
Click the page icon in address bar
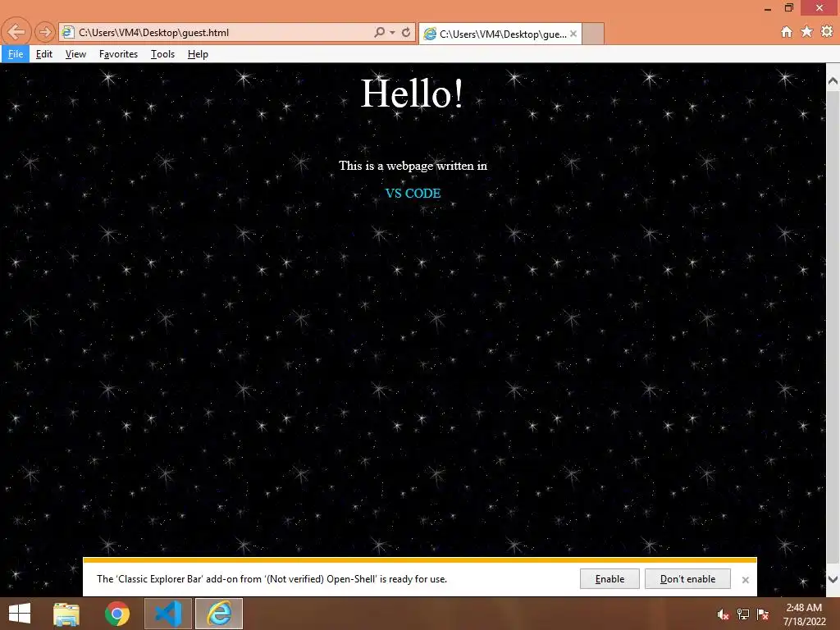point(67,33)
